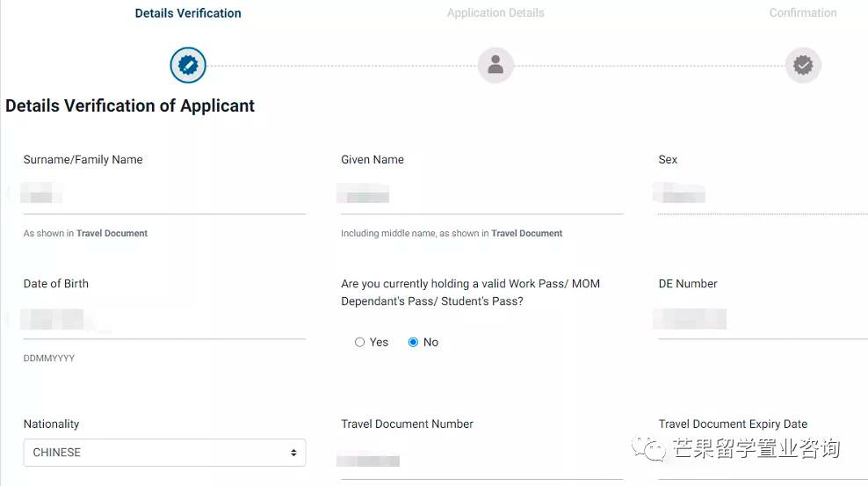
Task: Click the Travel Document Number field
Action: pos(481,461)
